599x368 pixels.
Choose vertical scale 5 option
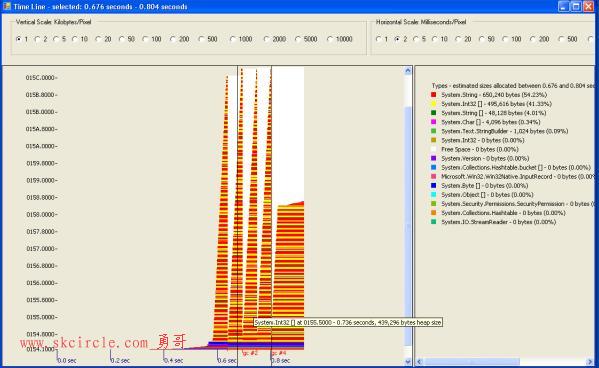tap(56, 39)
